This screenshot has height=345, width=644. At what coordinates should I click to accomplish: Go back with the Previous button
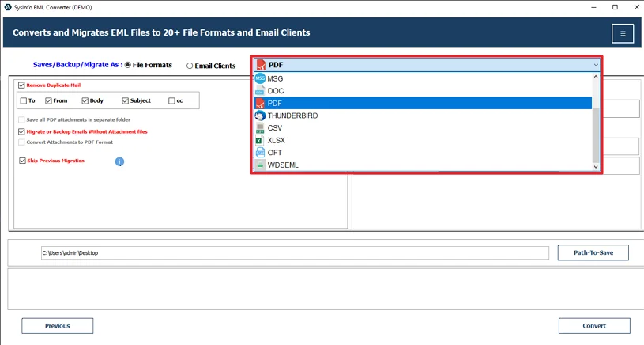pyautogui.click(x=58, y=326)
